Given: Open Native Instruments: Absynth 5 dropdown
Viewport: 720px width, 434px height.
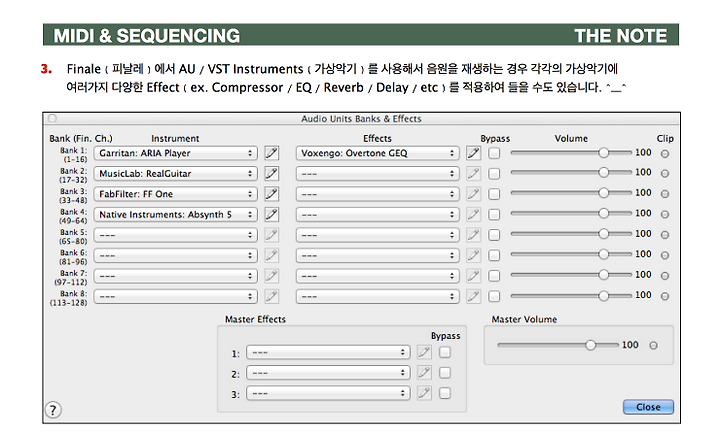Looking at the screenshot, I should (175, 214).
